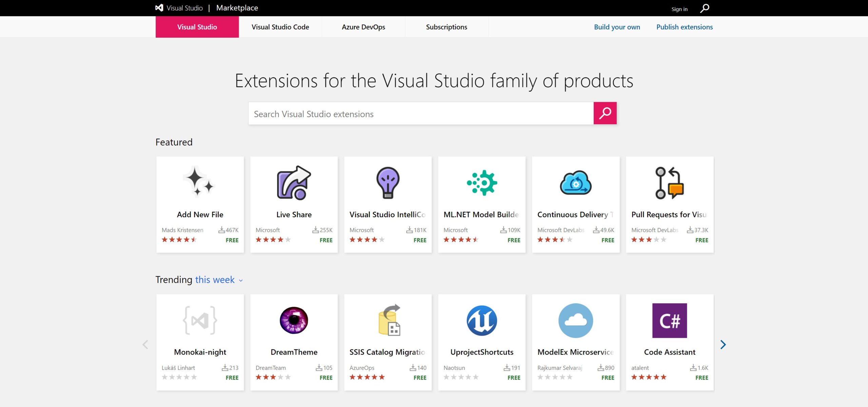868x407 pixels.
Task: Click the UprojectShortcuts extension icon
Action: (481, 320)
